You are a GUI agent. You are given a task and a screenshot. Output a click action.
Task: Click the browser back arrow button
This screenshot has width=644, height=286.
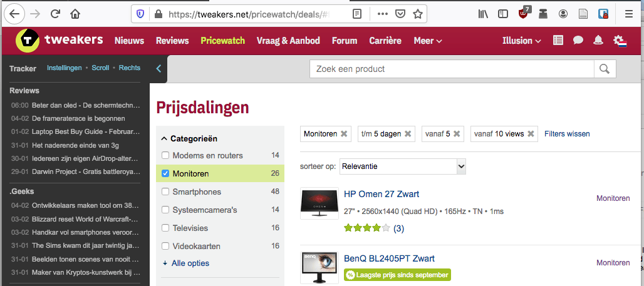pos(14,14)
